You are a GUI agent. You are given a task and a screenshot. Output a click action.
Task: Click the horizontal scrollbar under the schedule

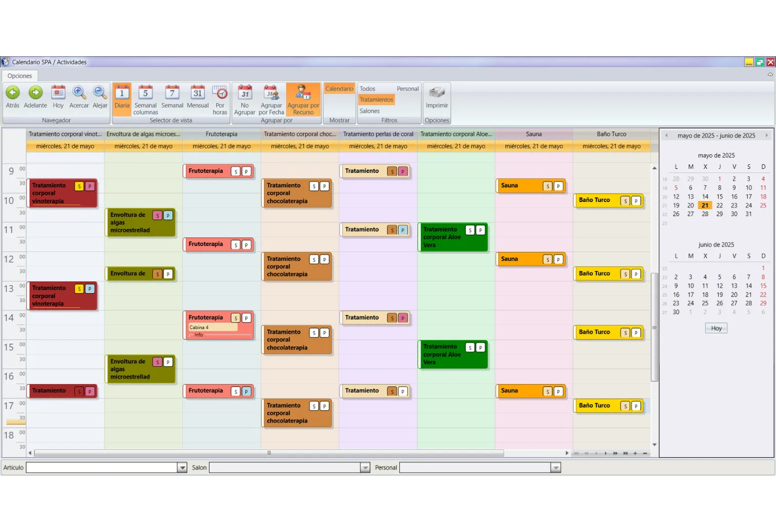pos(269,453)
